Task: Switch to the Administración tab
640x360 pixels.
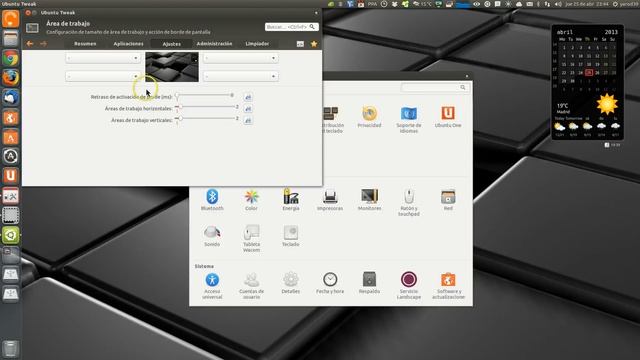Action: (214, 44)
